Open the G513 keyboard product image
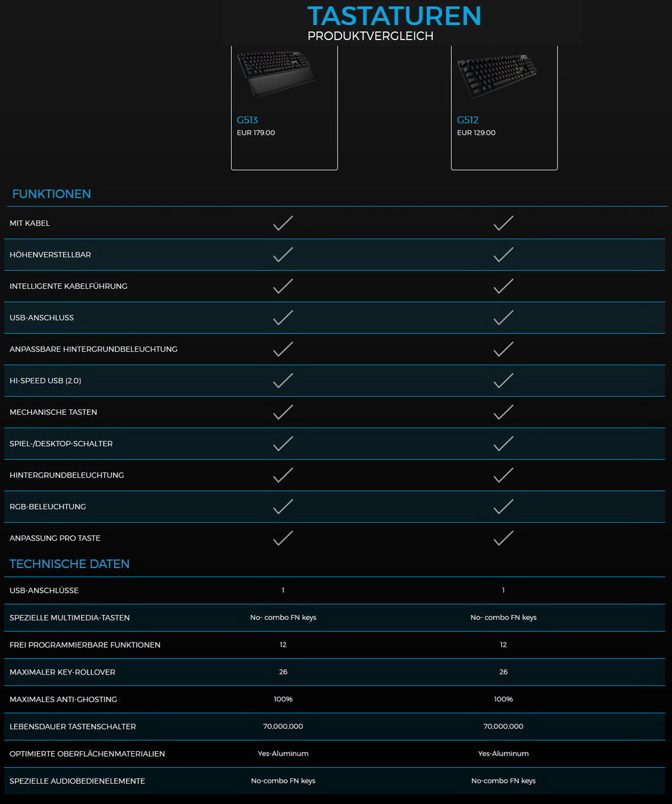 [276, 74]
